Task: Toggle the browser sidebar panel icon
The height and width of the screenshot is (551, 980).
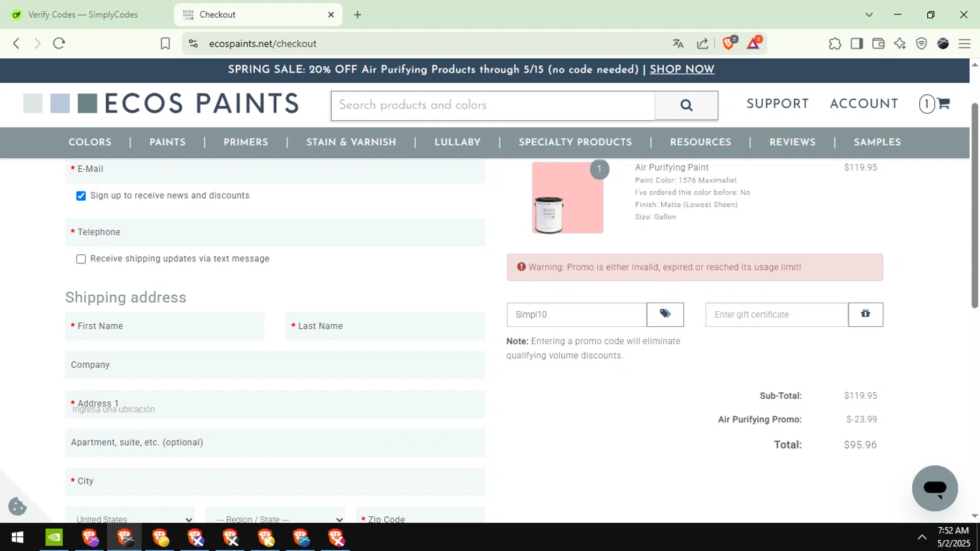Action: coord(857,43)
